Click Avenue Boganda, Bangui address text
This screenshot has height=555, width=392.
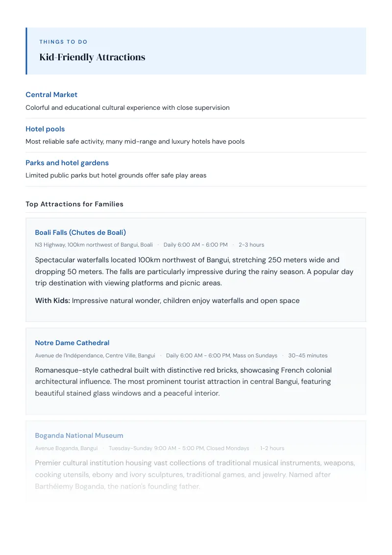pyautogui.click(x=66, y=448)
